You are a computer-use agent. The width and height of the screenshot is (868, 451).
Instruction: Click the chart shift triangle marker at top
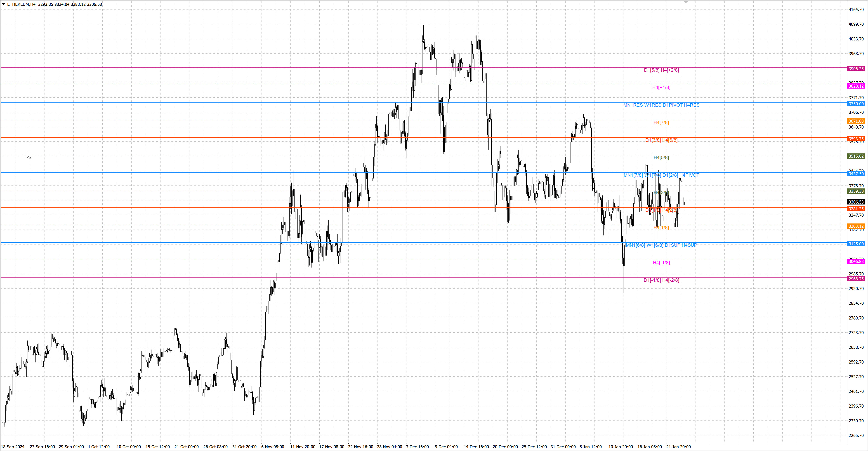tap(685, 2)
